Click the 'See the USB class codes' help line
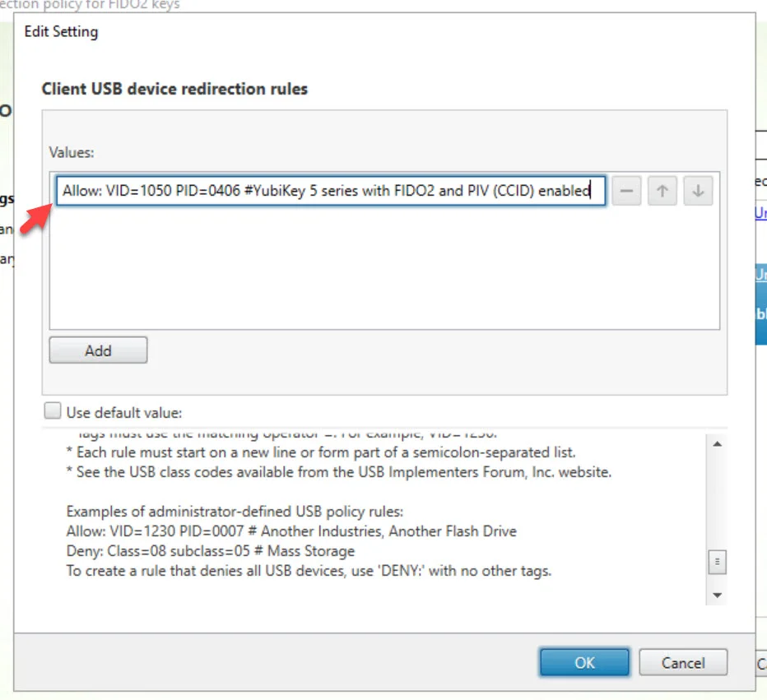Screen dimensions: 767x700 339,472
